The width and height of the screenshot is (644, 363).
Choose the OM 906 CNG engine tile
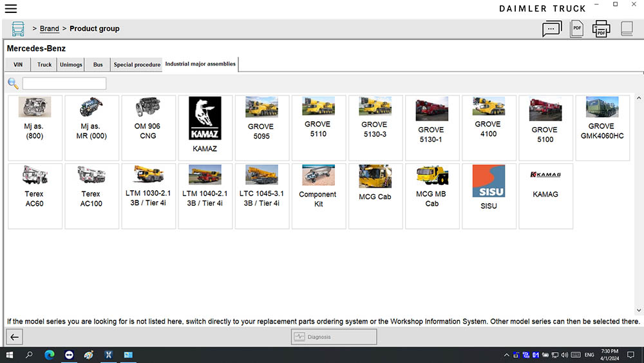click(x=148, y=128)
